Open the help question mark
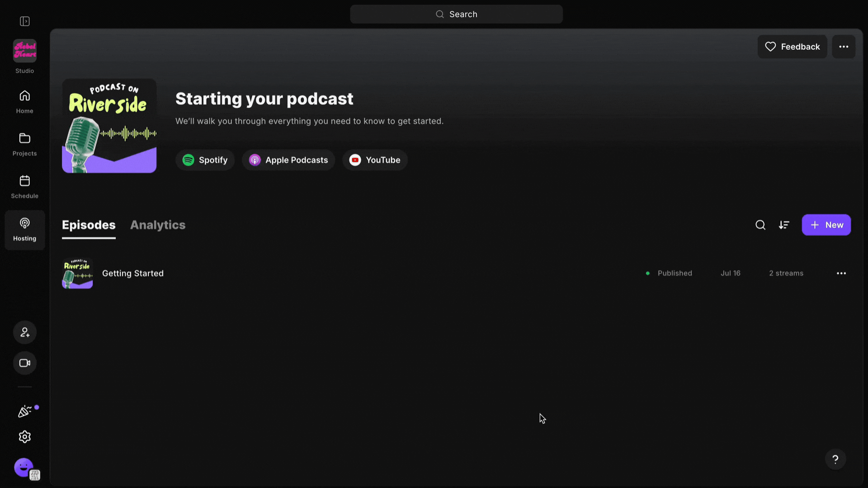 tap(835, 460)
